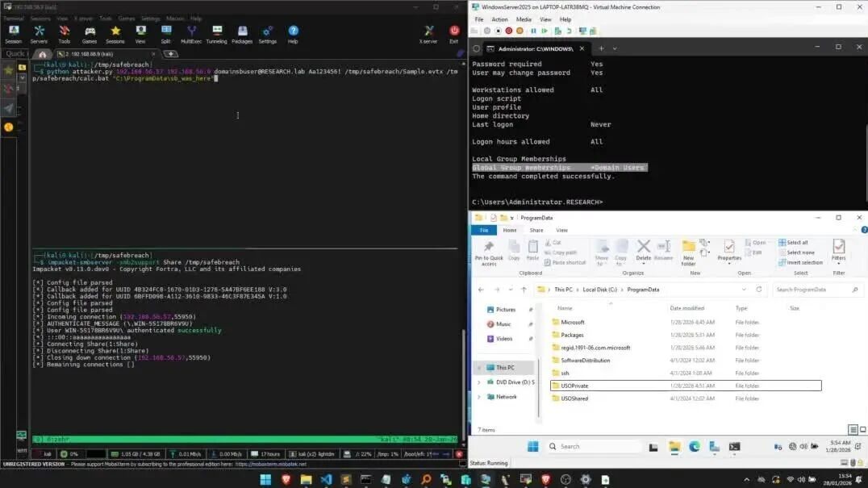
Task: Close the Administrator terminal tab
Action: point(582,48)
